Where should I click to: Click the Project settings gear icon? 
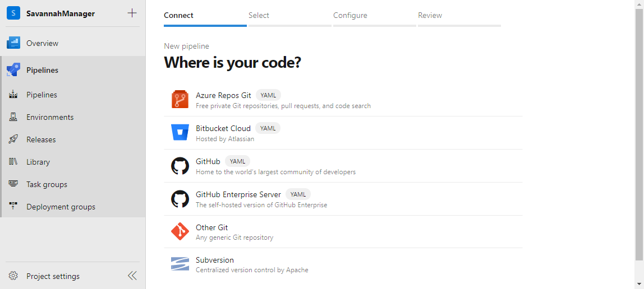click(13, 276)
